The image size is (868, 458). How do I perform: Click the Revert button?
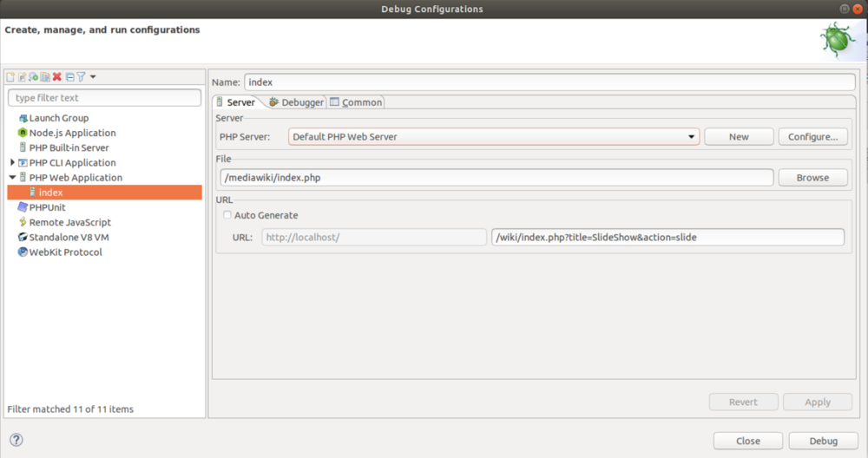[x=744, y=402]
